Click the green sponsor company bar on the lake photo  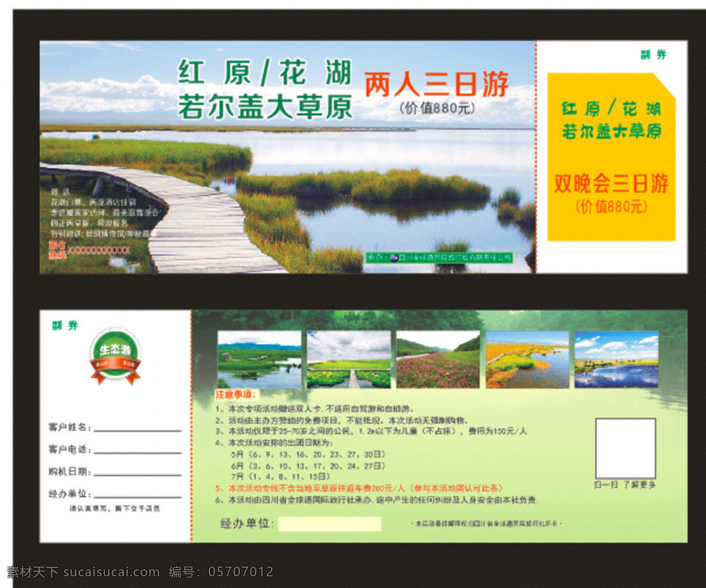[439, 258]
